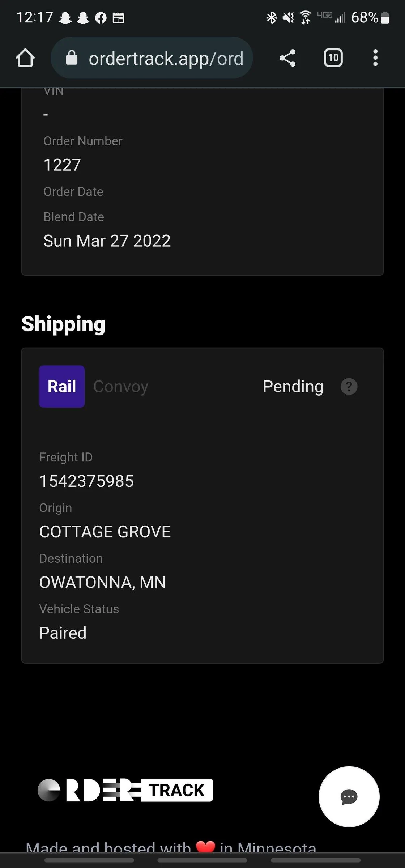The width and height of the screenshot is (405, 868).
Task: Select the Rail shipping tab
Action: pyautogui.click(x=62, y=386)
